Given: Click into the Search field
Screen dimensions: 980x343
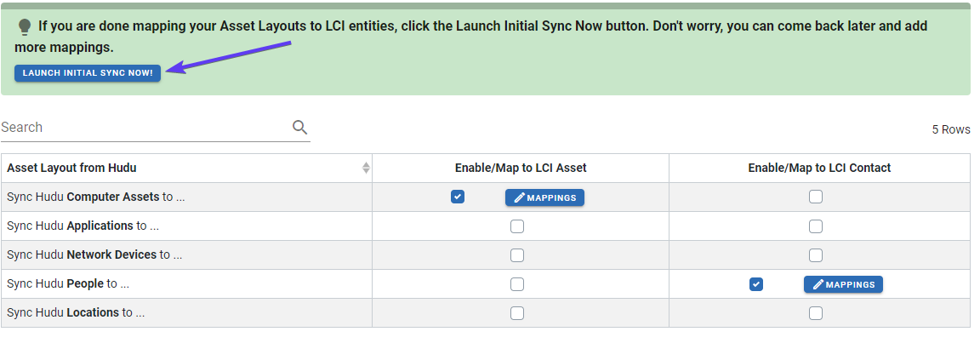Looking at the screenshot, I should coord(145,128).
